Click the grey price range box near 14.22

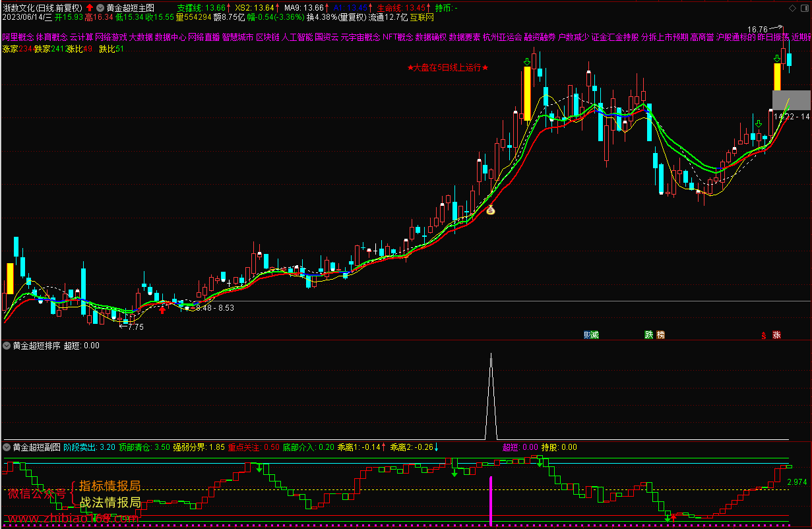[x=791, y=100]
